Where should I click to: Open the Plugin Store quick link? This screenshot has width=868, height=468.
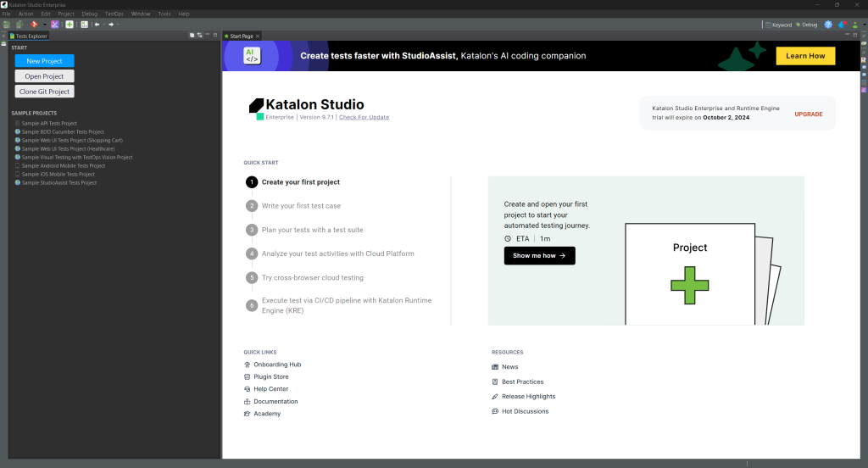[x=266, y=376]
